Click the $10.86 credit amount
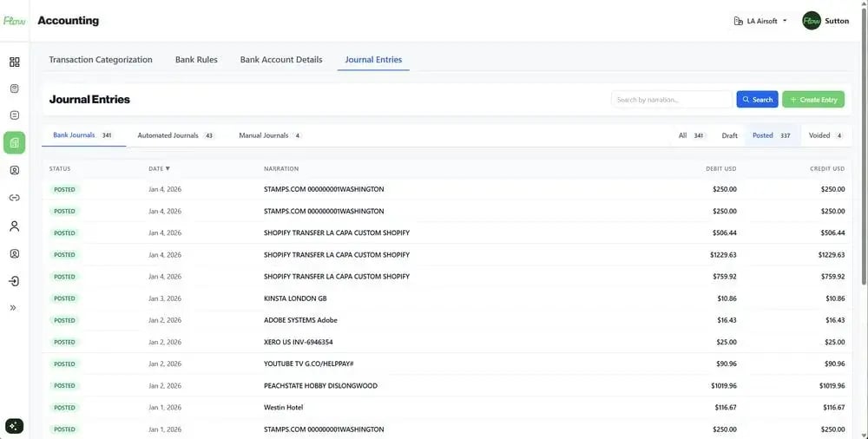Image resolution: width=868 pixels, height=439 pixels. pyautogui.click(x=835, y=298)
